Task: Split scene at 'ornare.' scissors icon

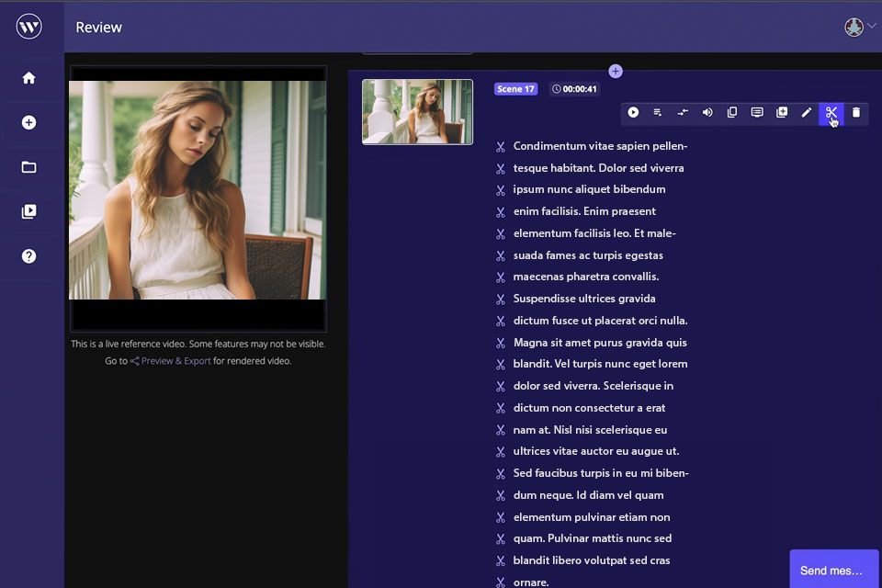Action: [x=501, y=582]
